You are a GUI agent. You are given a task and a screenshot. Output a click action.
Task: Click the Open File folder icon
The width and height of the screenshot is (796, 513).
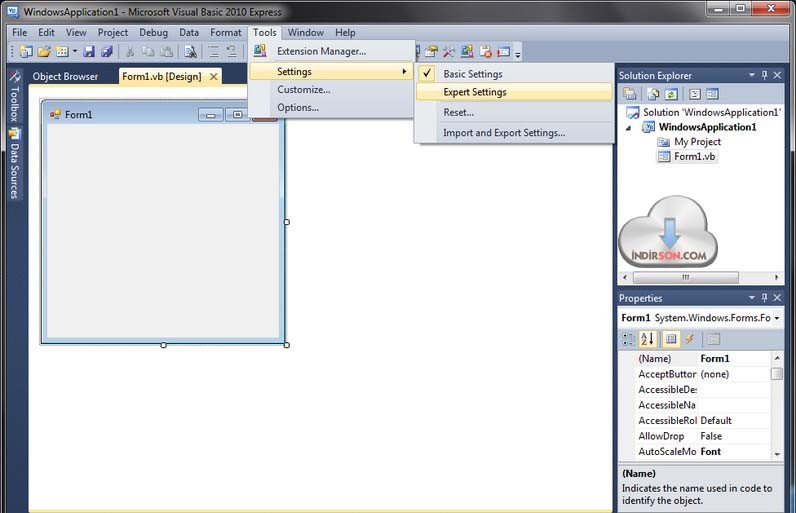pos(44,51)
